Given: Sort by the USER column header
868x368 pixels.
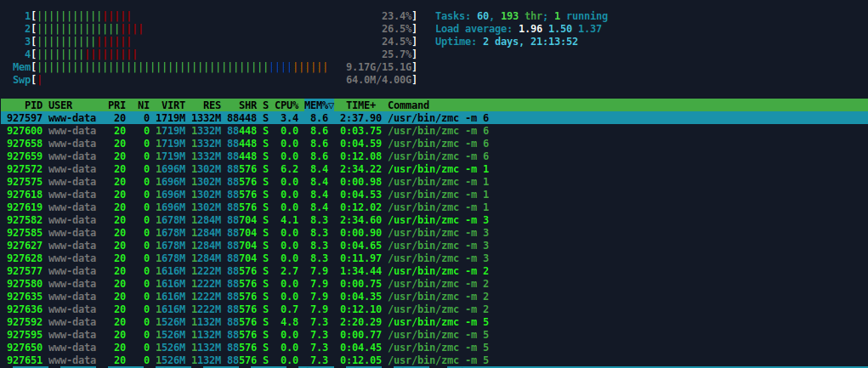Looking at the screenshot, I should (x=60, y=105).
